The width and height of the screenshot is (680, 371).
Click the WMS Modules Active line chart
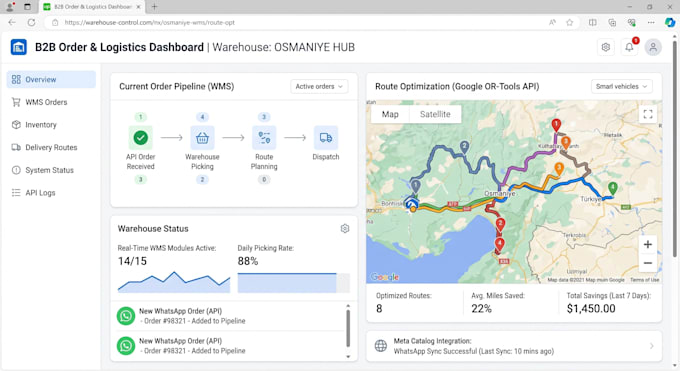pos(174,282)
